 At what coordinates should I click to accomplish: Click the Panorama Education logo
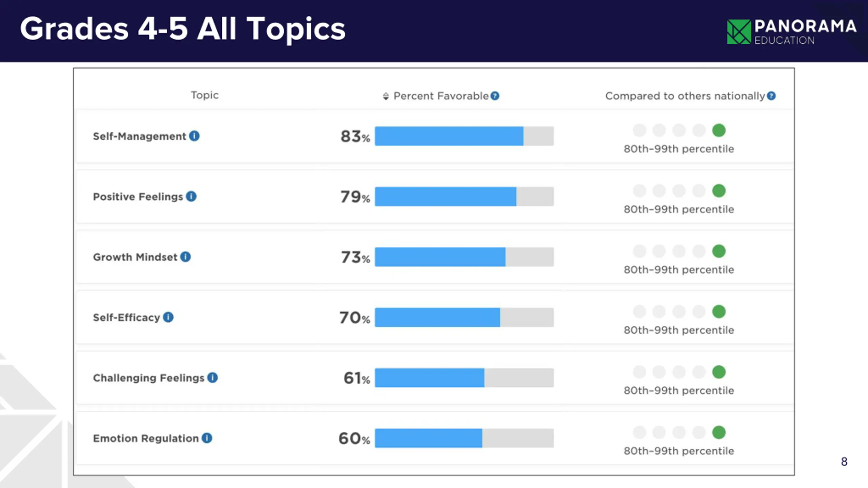point(791,32)
